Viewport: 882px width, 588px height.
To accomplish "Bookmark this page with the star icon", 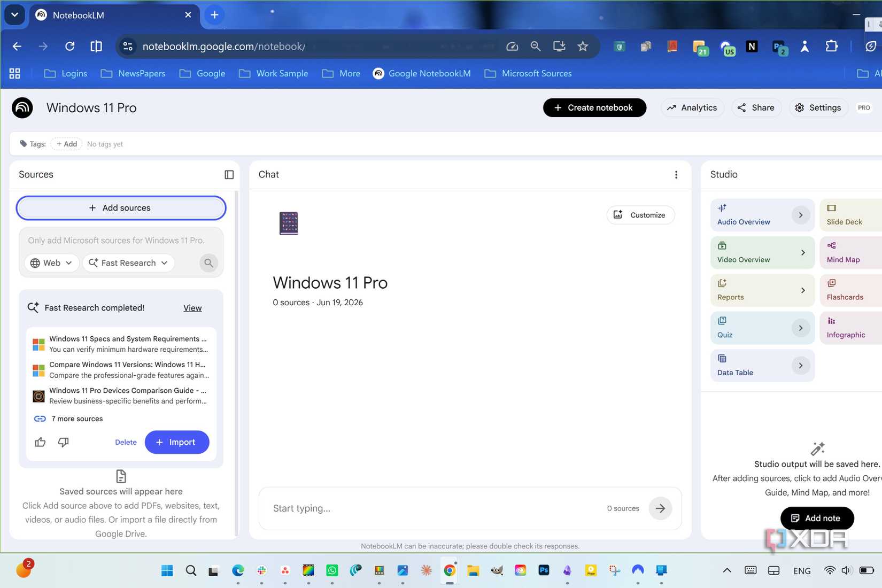I will 583,47.
